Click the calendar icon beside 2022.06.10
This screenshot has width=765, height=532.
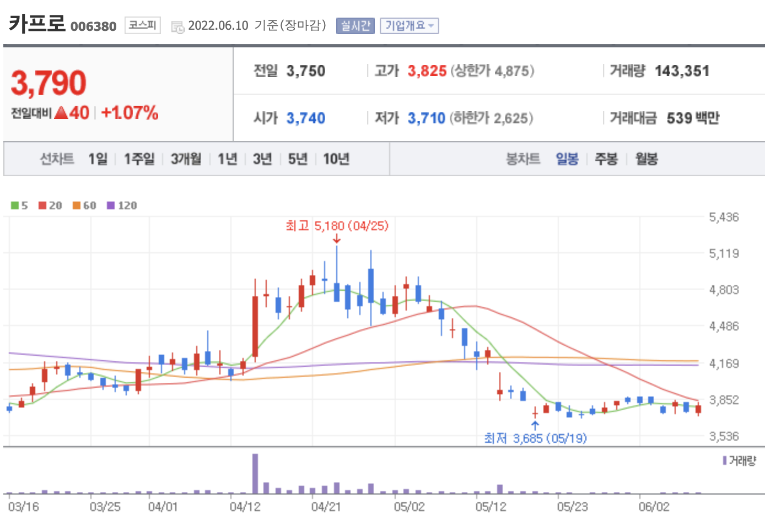pyautogui.click(x=177, y=26)
